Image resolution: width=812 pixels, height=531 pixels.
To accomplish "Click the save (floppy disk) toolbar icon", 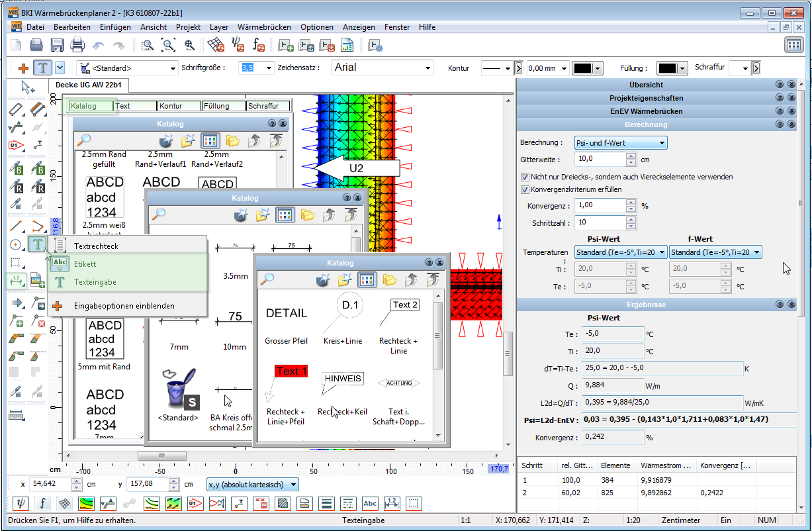I will point(58,45).
